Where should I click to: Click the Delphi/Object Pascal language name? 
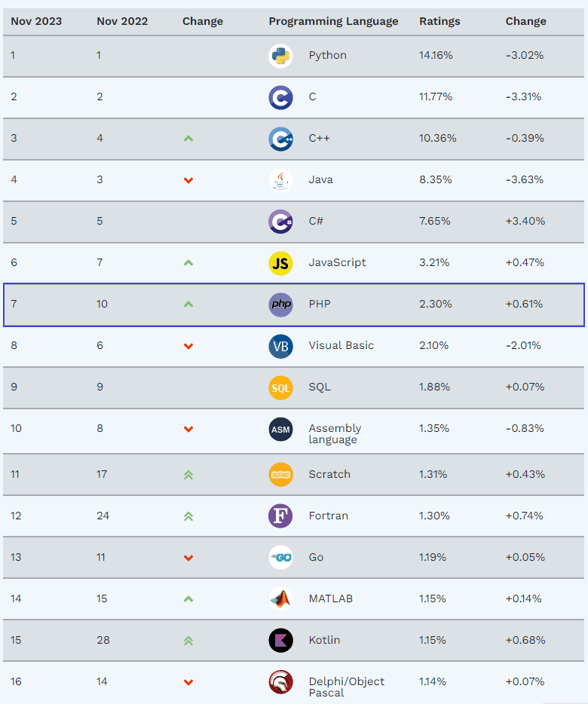pos(346,687)
